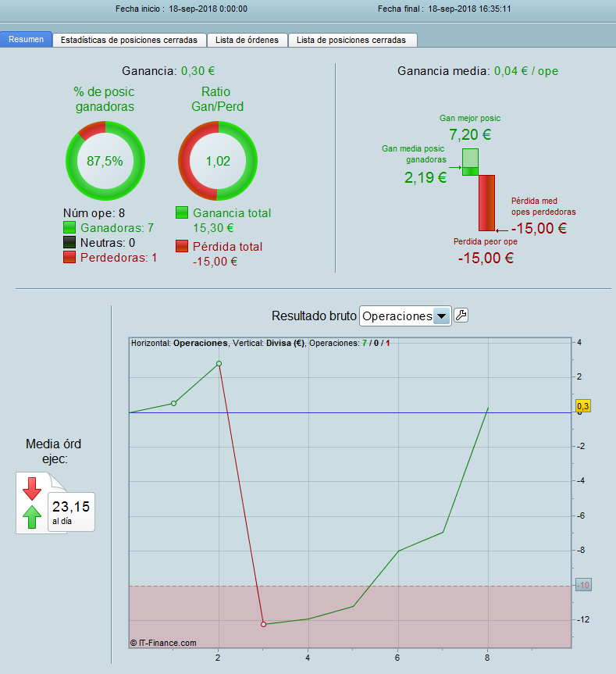Switch to Estadísticas de posiciones cerradas tab
This screenshot has width=616, height=674.
click(x=129, y=40)
